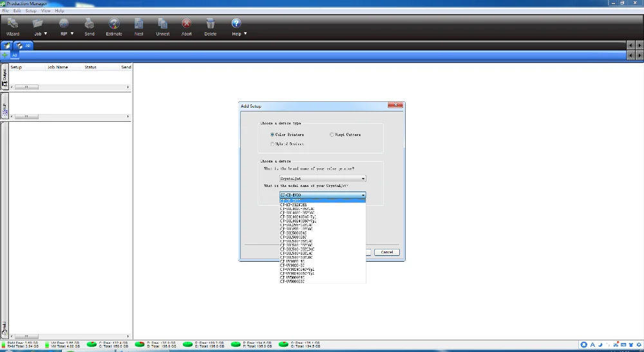
Task: Open the Edit menu
Action: (x=17, y=11)
